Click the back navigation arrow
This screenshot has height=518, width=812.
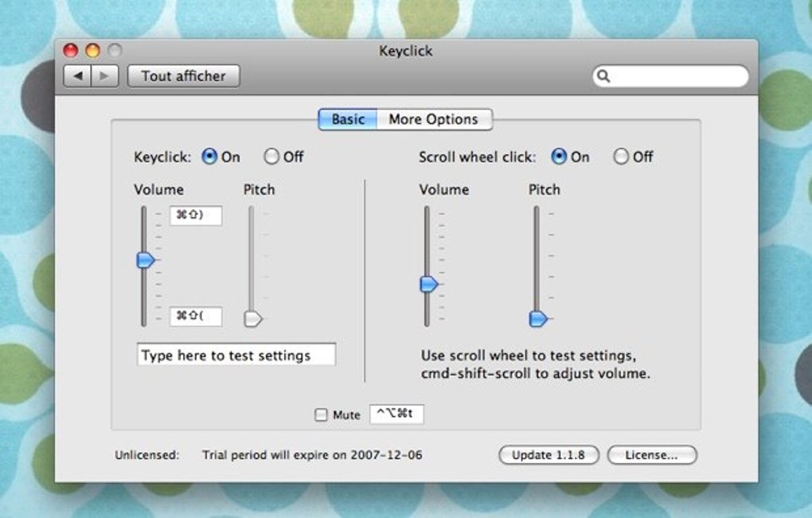coord(78,76)
